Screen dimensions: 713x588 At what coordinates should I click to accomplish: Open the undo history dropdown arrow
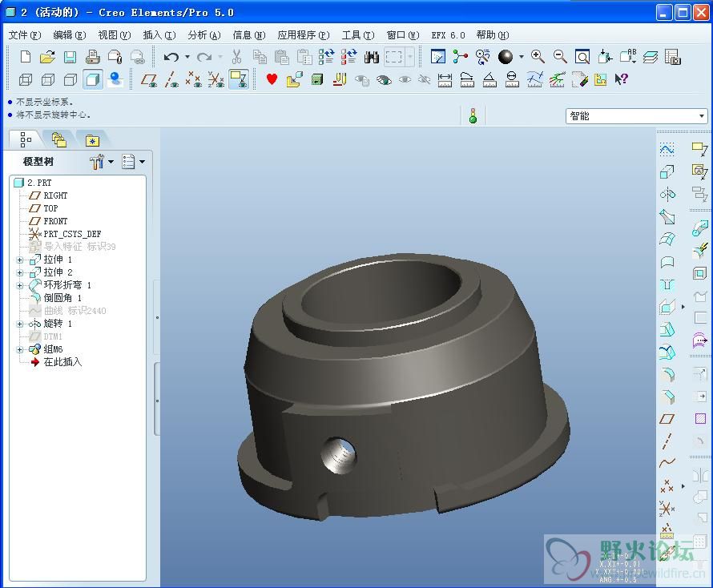pos(187,57)
